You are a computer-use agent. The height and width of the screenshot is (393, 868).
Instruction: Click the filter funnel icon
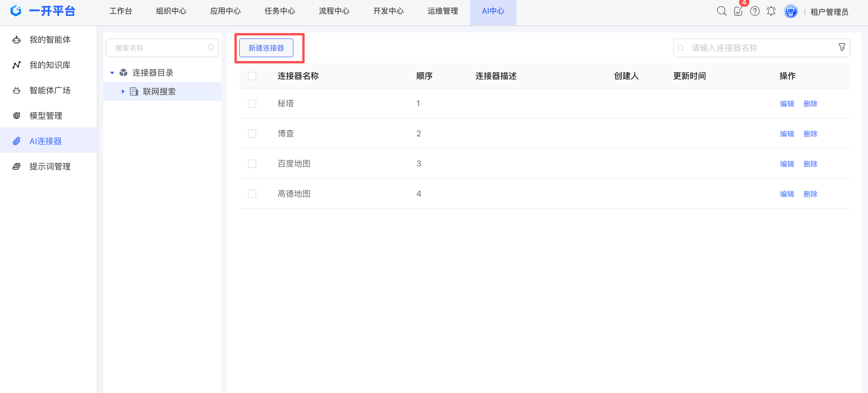tap(842, 48)
